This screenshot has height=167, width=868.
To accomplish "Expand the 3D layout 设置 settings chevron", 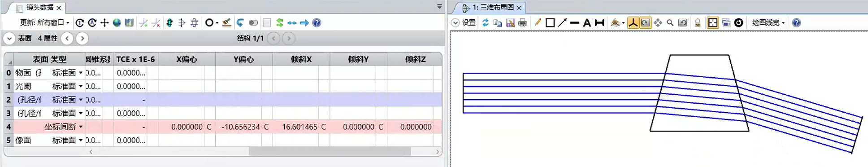I will pyautogui.click(x=455, y=22).
